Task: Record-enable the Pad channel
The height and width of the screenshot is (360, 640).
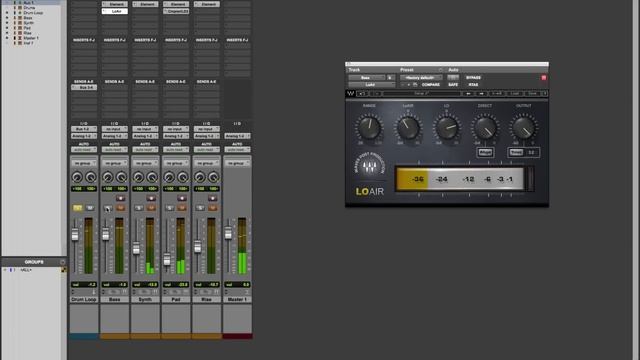Action: [182, 198]
